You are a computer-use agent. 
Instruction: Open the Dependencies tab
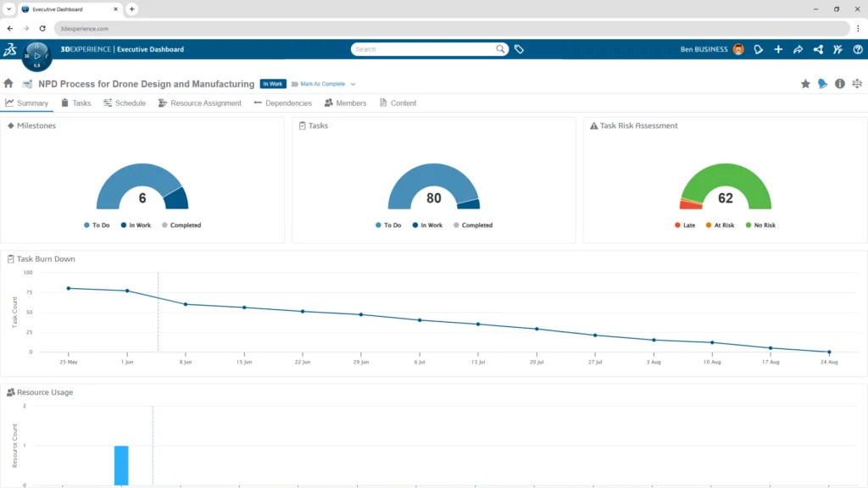click(x=283, y=103)
